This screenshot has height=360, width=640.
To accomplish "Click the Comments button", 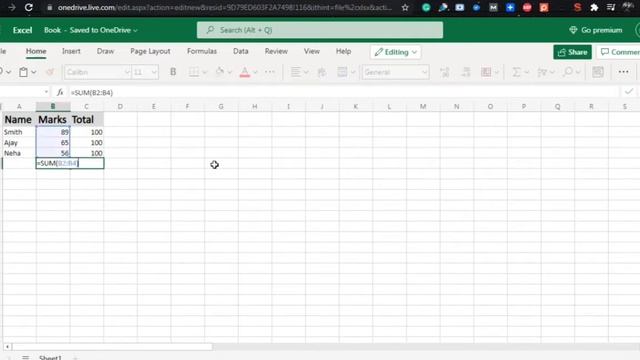I will (x=619, y=52).
